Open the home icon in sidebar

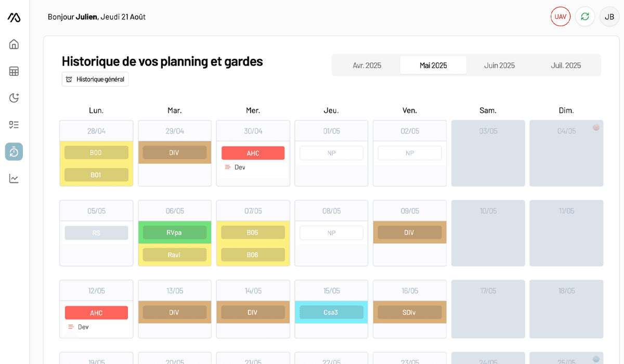click(14, 44)
